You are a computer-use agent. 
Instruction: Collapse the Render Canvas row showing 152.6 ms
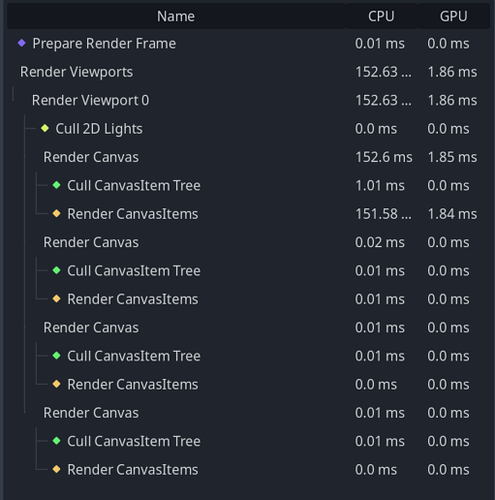pos(37,157)
